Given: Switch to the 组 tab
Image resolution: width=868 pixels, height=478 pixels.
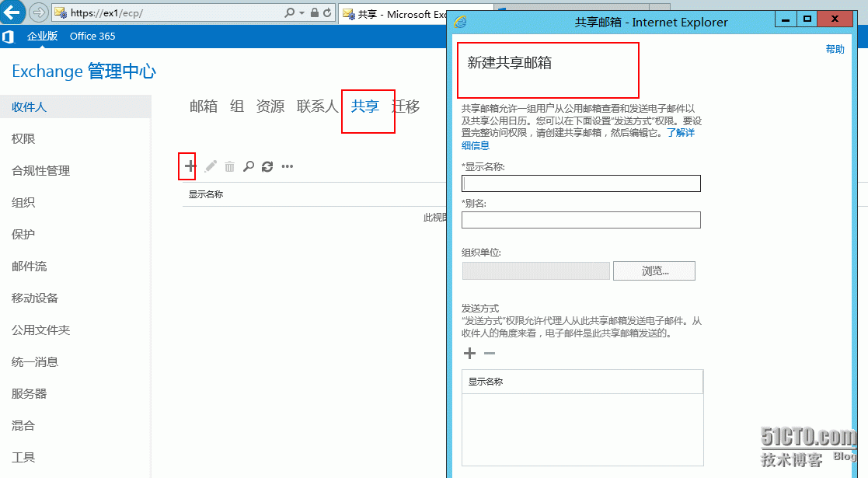Looking at the screenshot, I should [237, 106].
